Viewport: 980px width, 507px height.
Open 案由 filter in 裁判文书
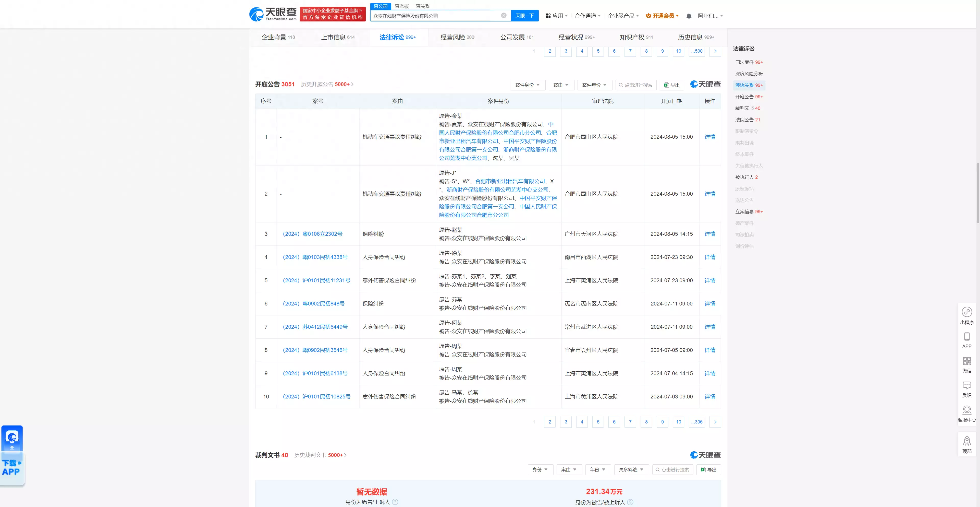pos(569,469)
